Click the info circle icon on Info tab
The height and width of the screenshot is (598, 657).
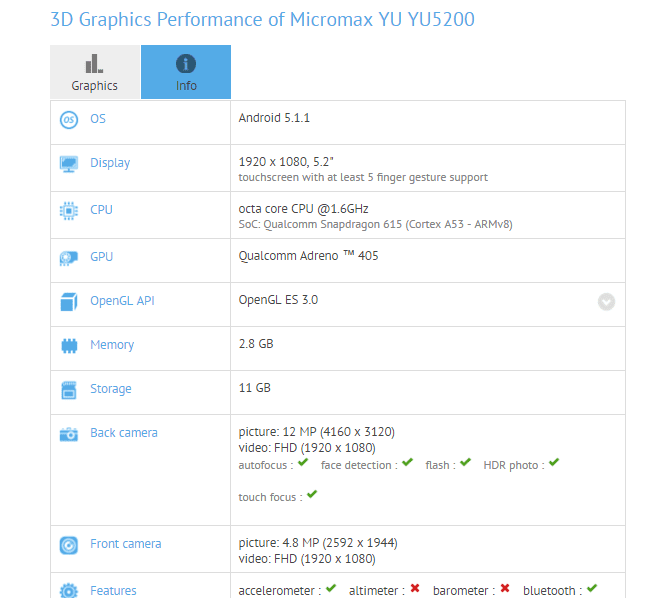click(x=186, y=64)
